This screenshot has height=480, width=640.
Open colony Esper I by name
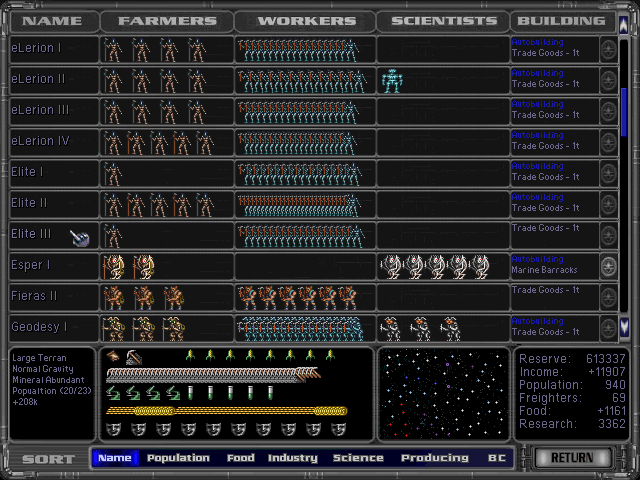point(31,265)
